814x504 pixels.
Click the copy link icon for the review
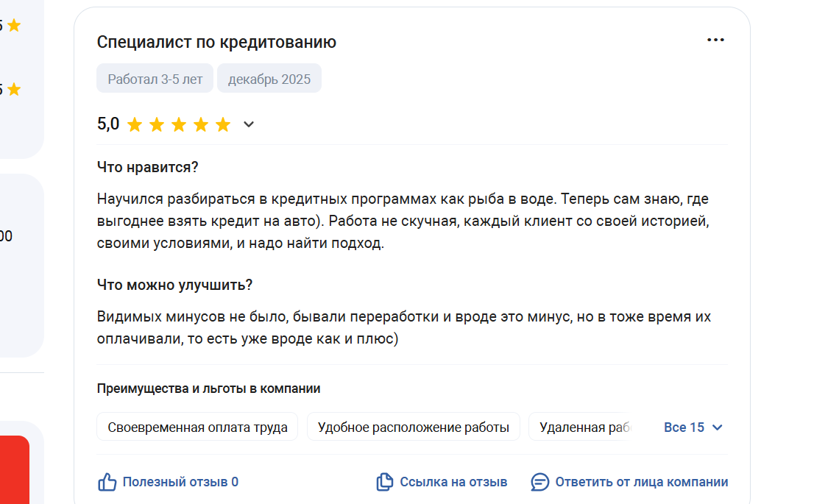[x=384, y=483]
